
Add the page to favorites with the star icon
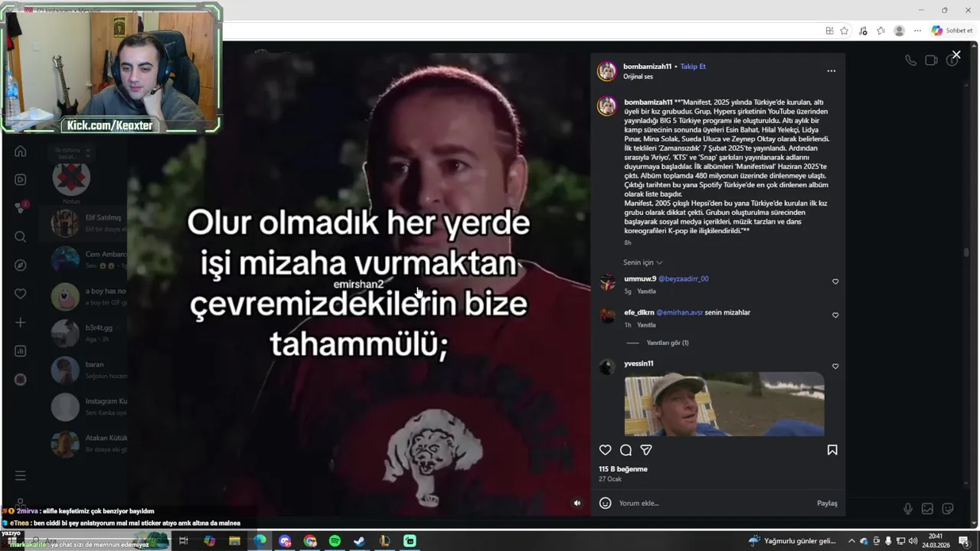tap(844, 31)
